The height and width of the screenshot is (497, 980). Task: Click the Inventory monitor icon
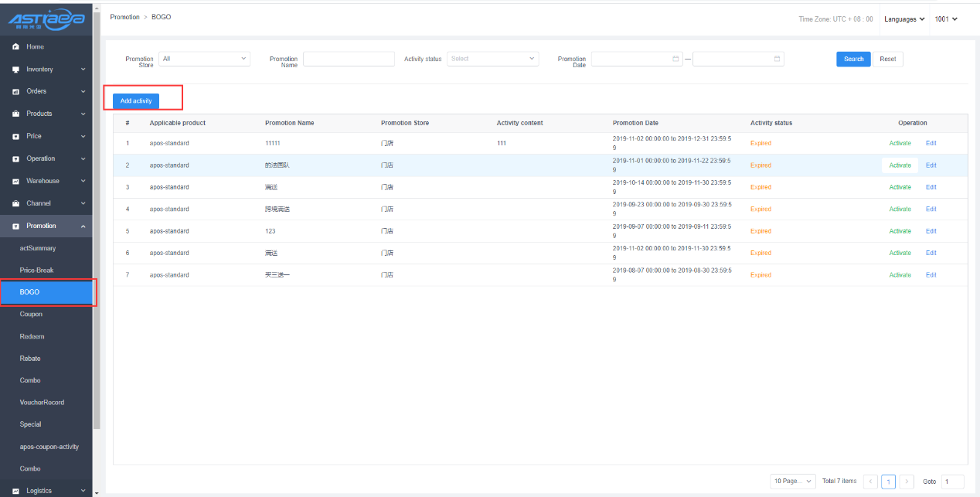(16, 70)
